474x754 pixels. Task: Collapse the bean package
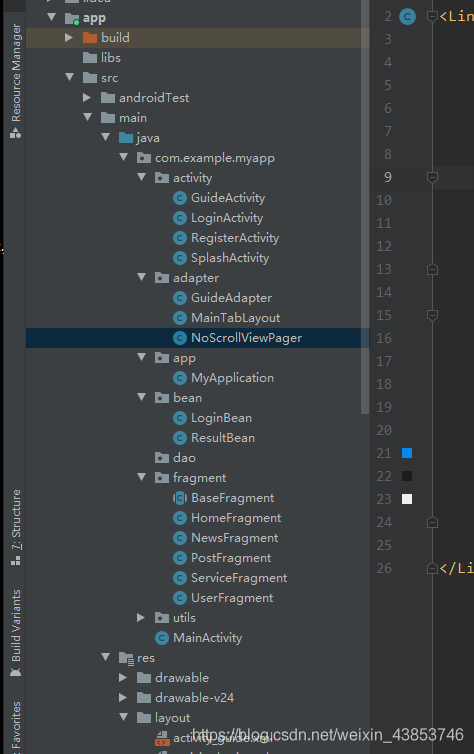coord(141,397)
